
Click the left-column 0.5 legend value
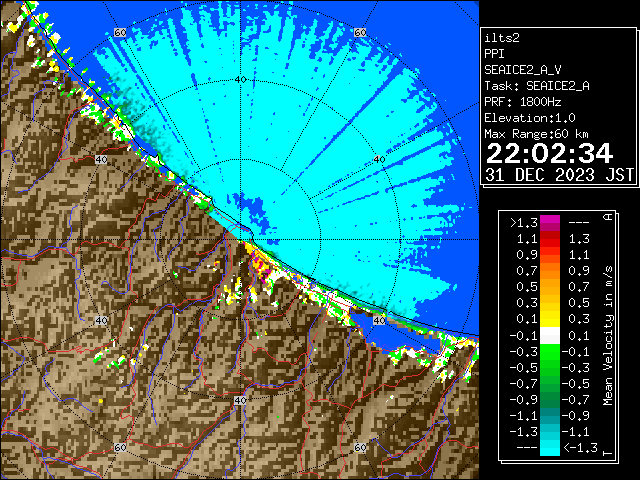tap(527, 287)
